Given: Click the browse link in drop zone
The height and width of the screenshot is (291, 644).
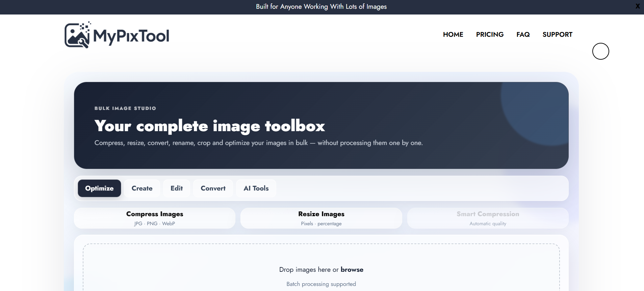Looking at the screenshot, I should click(352, 269).
